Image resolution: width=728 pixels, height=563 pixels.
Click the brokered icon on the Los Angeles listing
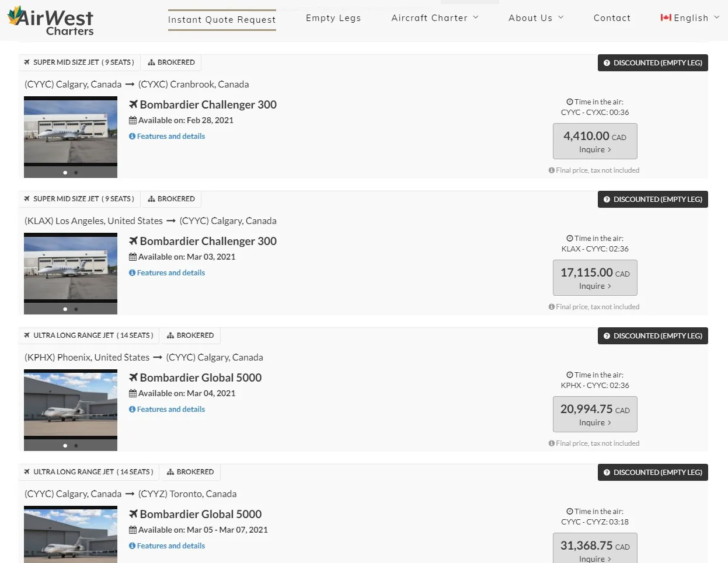pos(151,199)
